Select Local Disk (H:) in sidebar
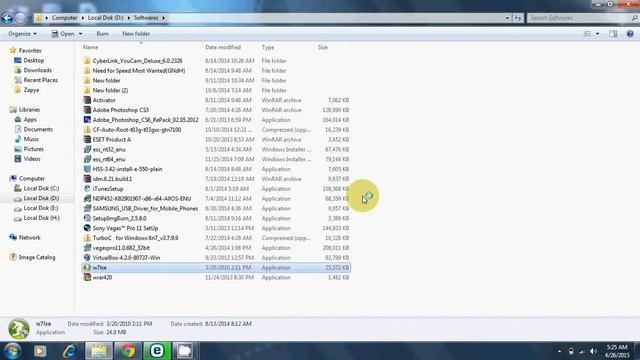The width and height of the screenshot is (640, 360). (41, 218)
